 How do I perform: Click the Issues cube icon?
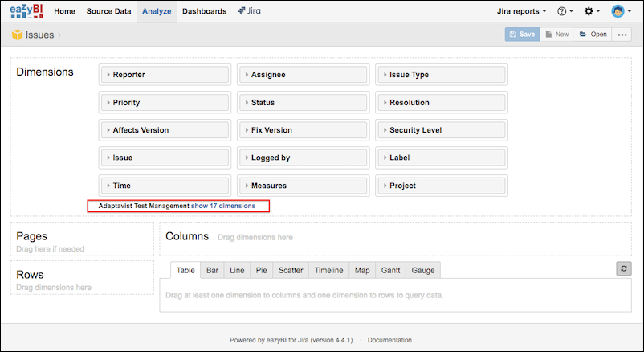click(x=17, y=35)
